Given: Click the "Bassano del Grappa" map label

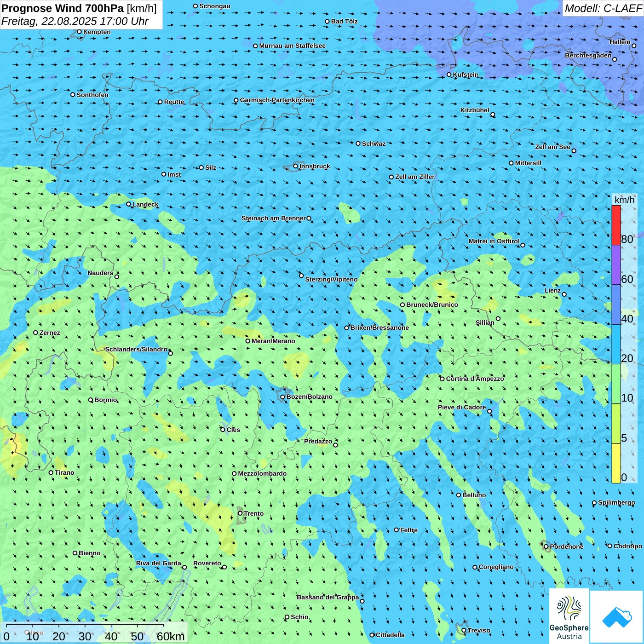Looking at the screenshot, I should (x=328, y=597).
